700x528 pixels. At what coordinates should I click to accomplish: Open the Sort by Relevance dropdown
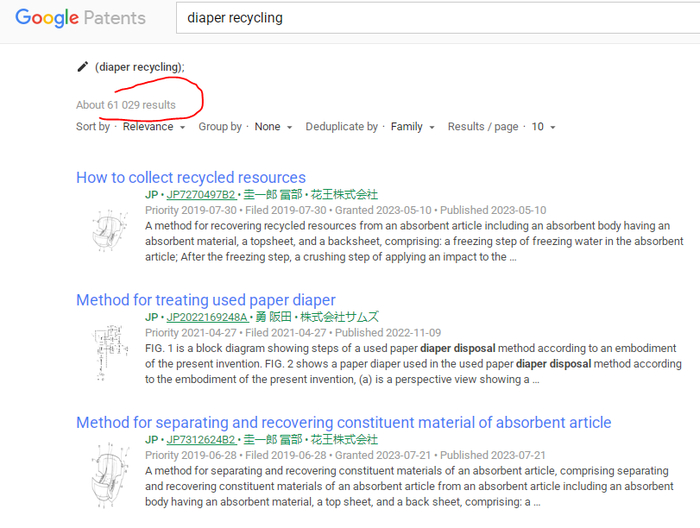pyautogui.click(x=154, y=127)
